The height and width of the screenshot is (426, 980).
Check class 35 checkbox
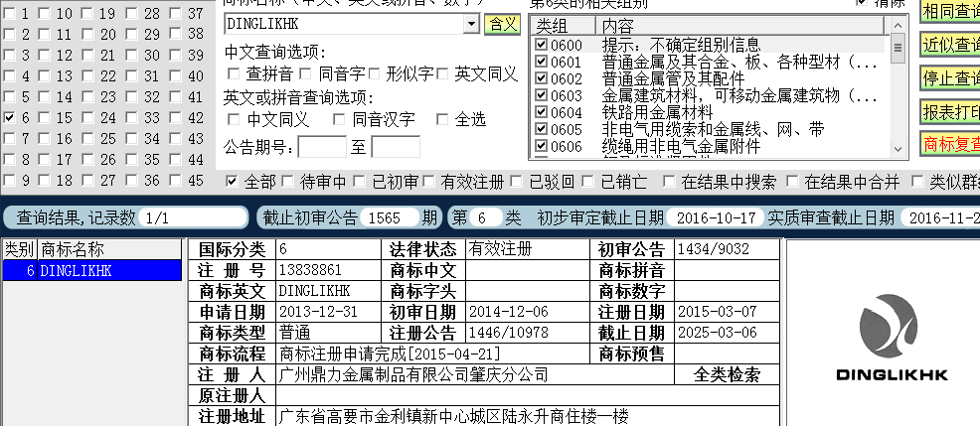131,159
